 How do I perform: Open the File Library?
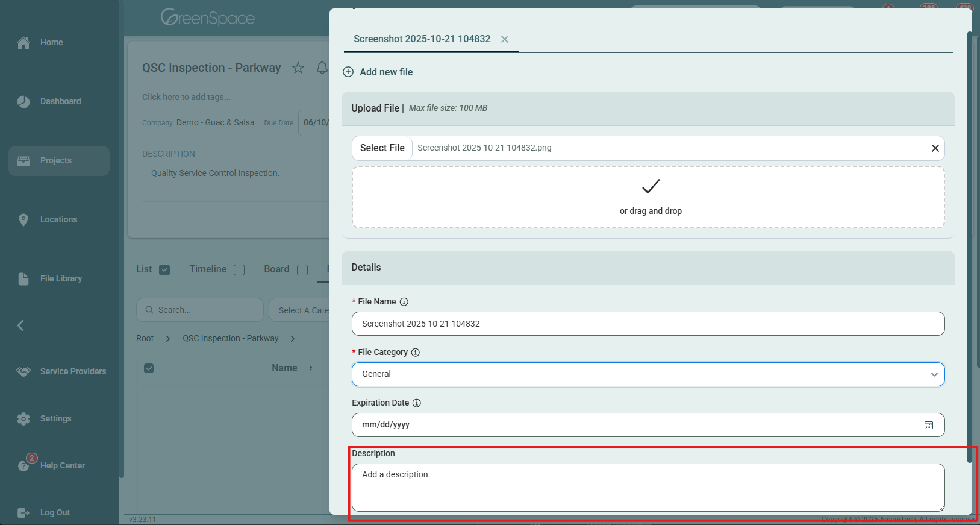coord(49,279)
